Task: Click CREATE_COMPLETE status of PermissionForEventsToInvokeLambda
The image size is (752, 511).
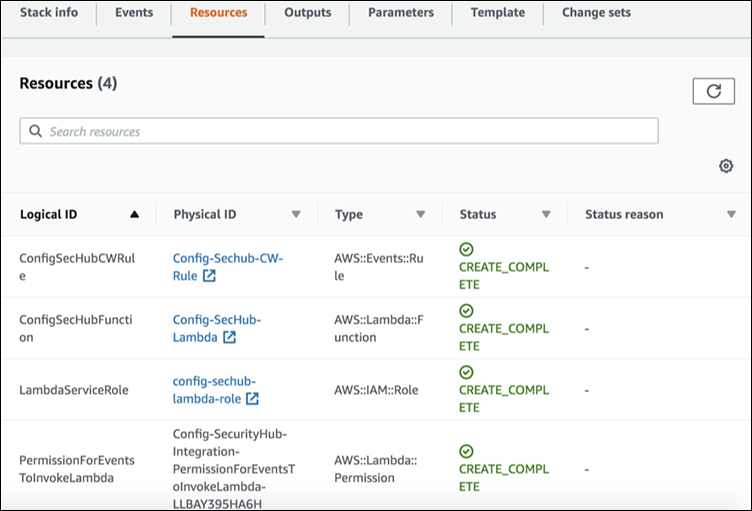Action: tap(504, 478)
